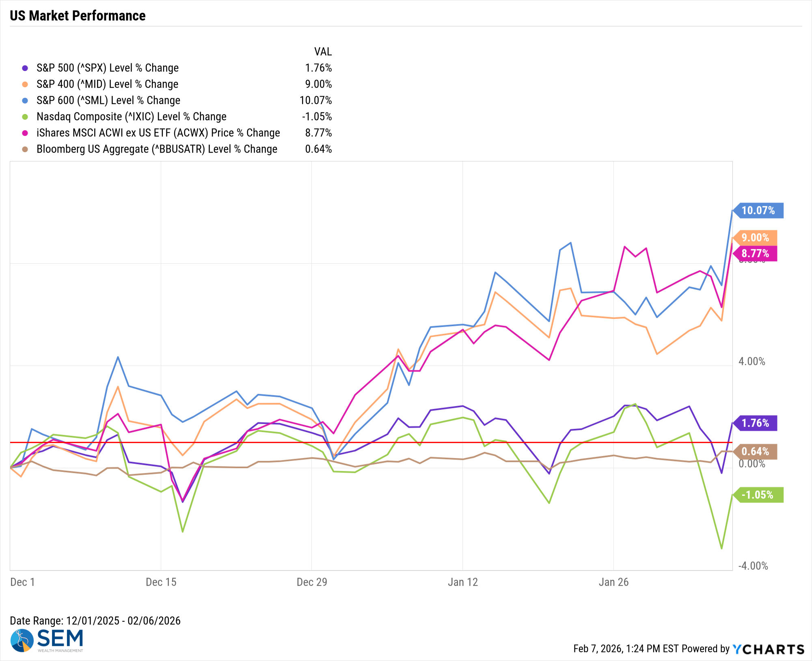The height and width of the screenshot is (661, 812).
Task: Click the Dec 15 x-axis date label
Action: (x=161, y=582)
